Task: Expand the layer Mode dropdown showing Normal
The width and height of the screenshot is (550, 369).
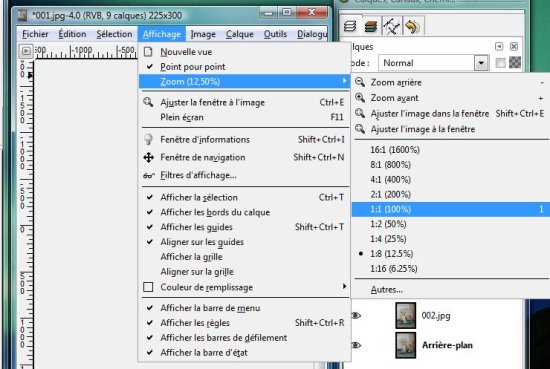Action: pyautogui.click(x=481, y=63)
